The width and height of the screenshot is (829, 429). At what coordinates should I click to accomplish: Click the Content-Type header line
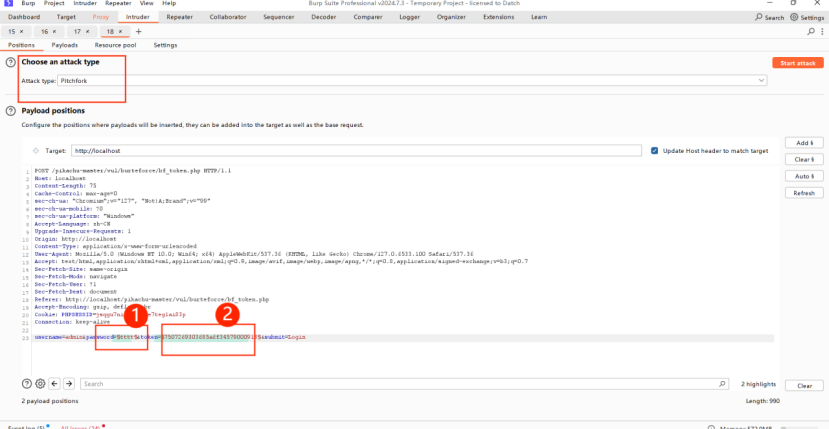click(x=115, y=247)
